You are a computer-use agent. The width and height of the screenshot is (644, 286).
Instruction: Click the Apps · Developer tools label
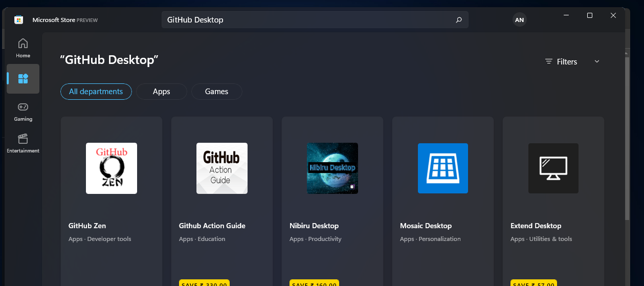(x=100, y=239)
